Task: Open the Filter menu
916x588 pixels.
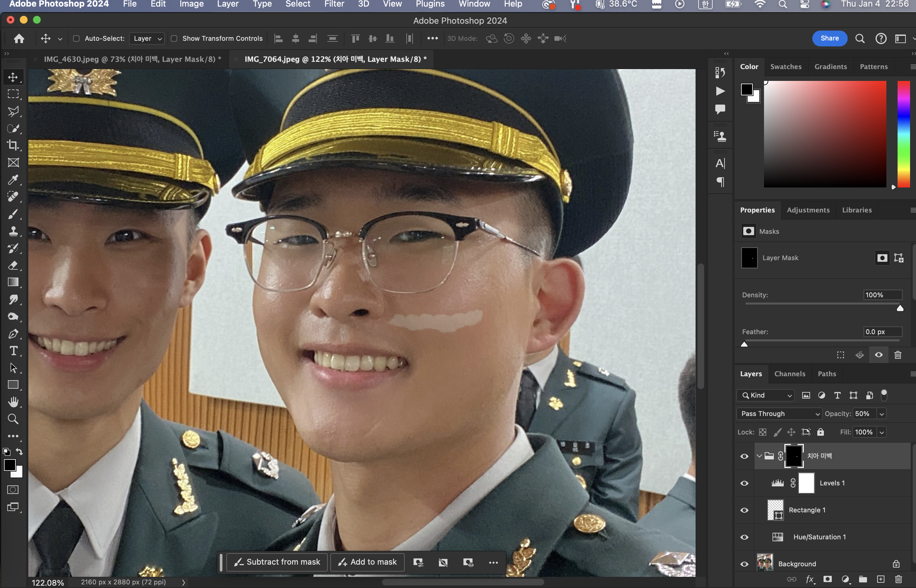Action: 334,4
